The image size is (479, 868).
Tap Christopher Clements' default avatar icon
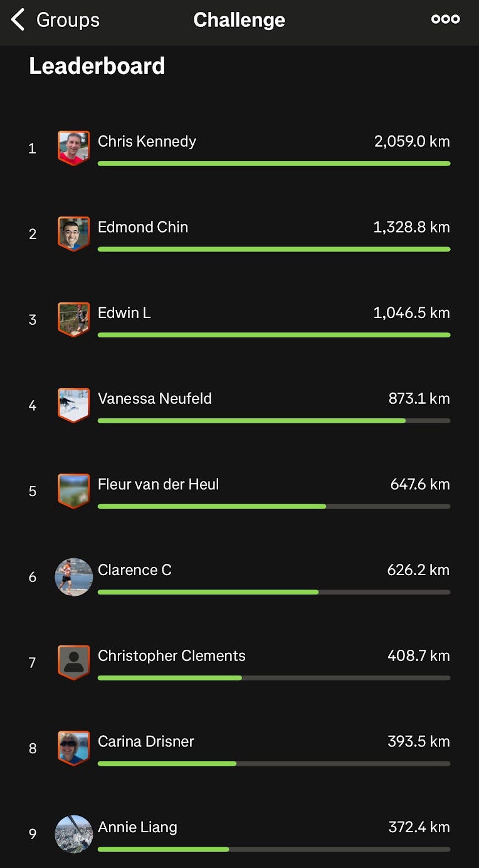[73, 662]
